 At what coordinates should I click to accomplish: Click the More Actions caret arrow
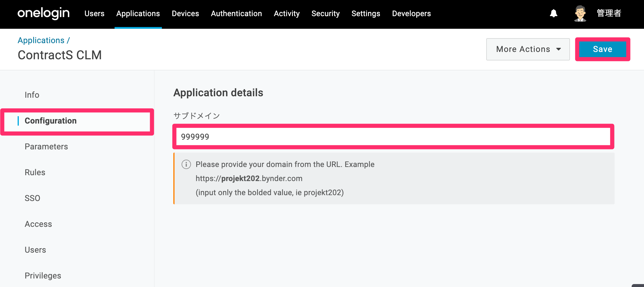(559, 49)
